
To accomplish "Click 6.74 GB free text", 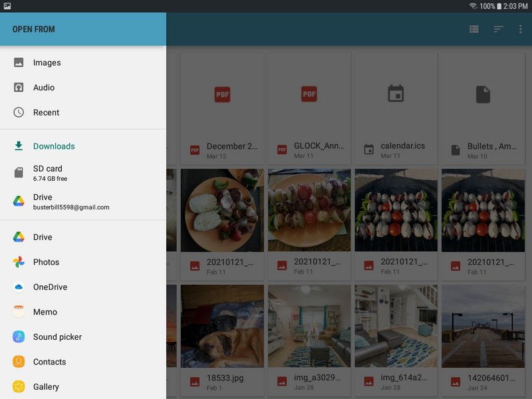I will click(51, 178).
